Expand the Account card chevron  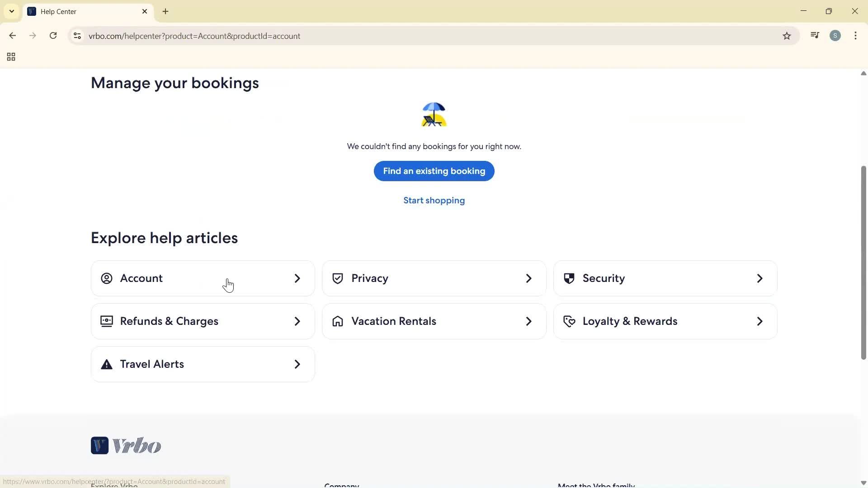point(297,278)
